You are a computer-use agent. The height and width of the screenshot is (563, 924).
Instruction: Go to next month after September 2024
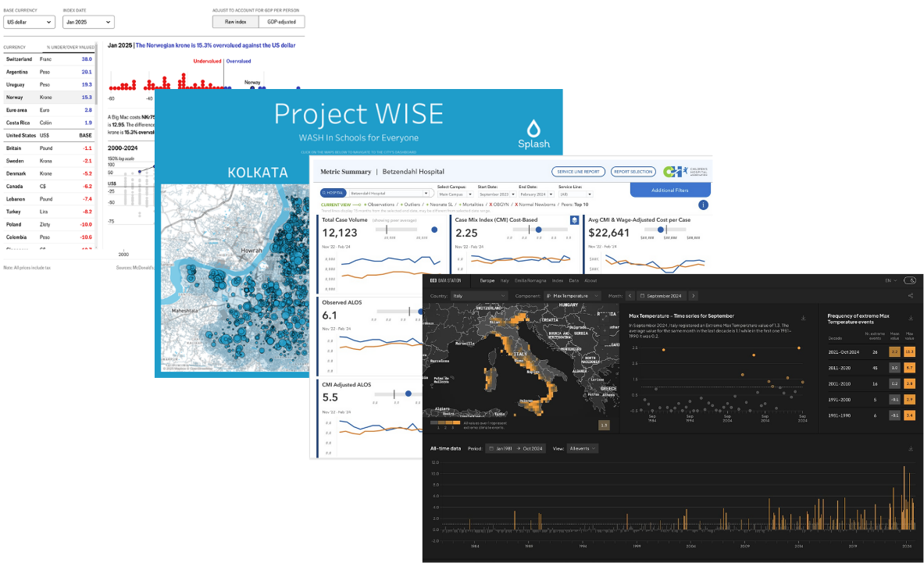(x=693, y=296)
